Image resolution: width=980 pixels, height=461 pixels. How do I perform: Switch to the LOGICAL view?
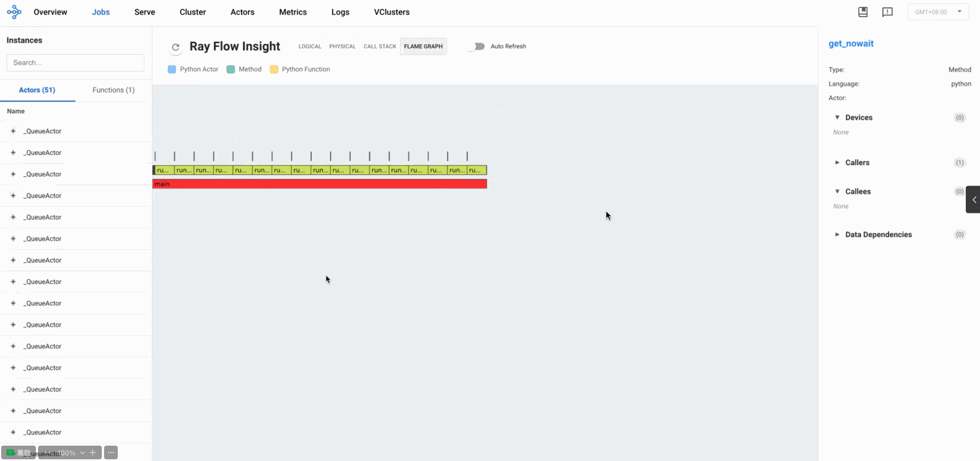pos(310,47)
